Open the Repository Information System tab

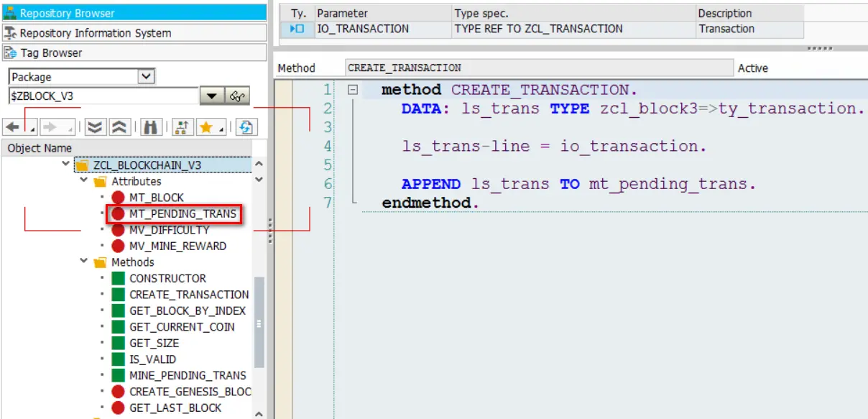(x=133, y=33)
